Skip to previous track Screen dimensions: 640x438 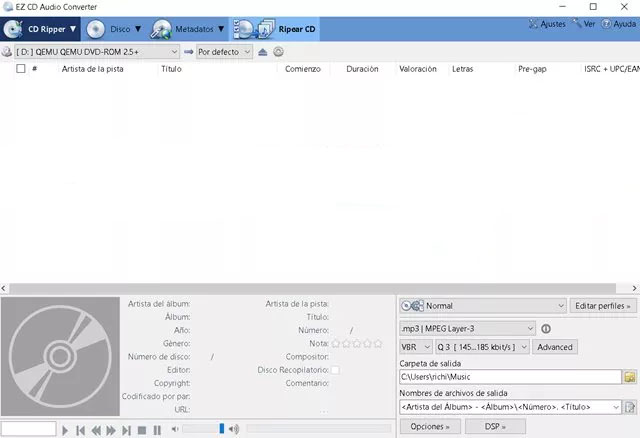80,430
